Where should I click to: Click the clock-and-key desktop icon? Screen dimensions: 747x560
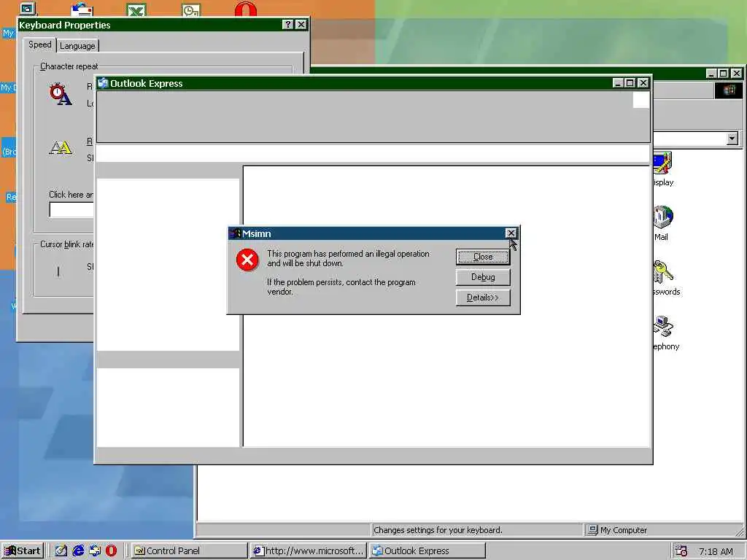click(191, 9)
